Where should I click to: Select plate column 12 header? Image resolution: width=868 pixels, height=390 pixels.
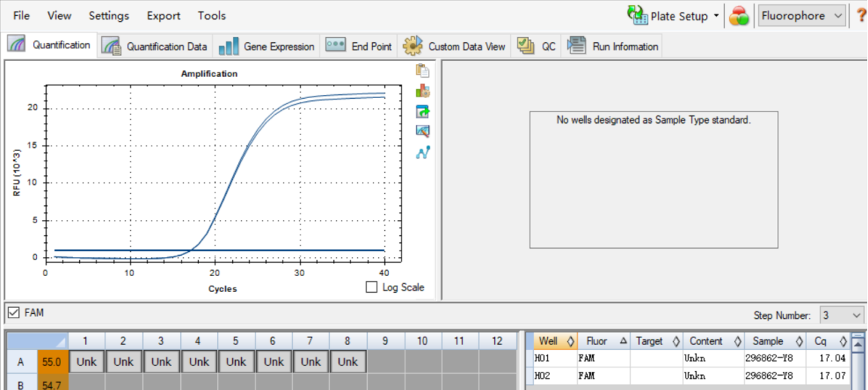(x=497, y=341)
